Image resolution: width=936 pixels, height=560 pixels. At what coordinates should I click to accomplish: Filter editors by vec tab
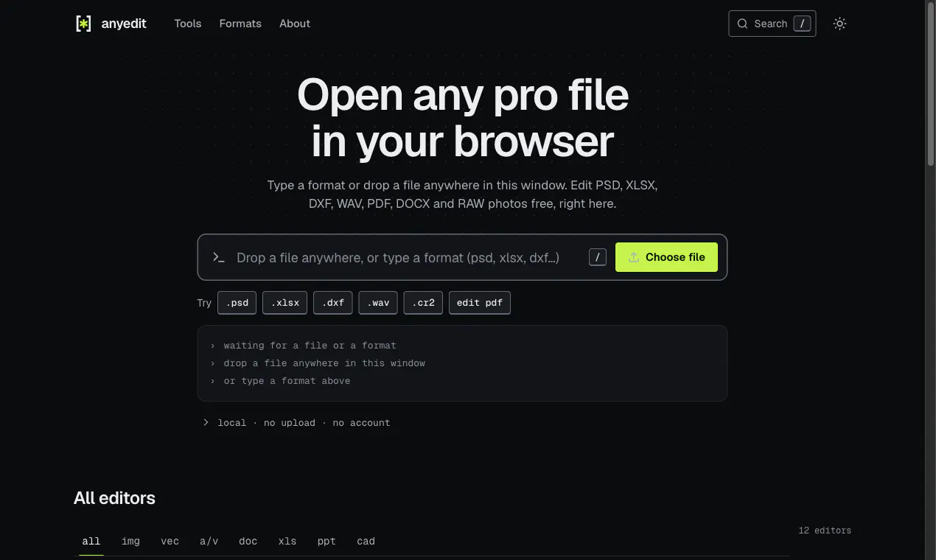pyautogui.click(x=170, y=542)
